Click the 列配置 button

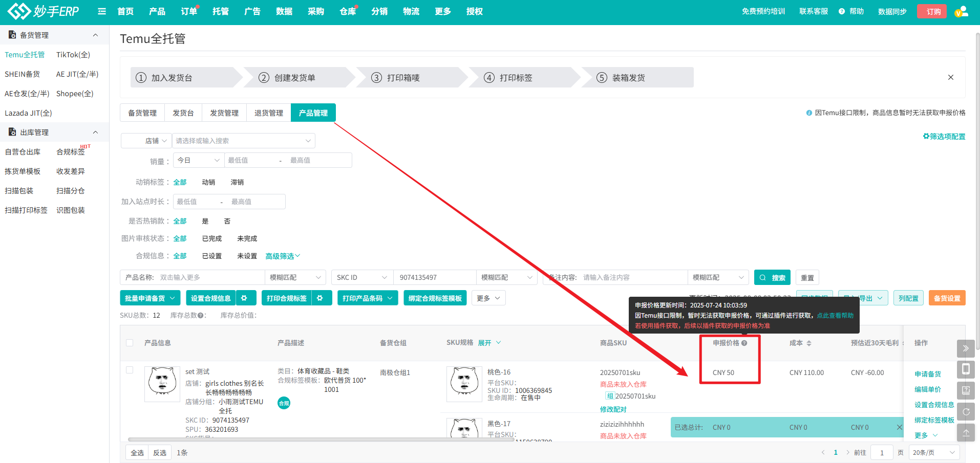pos(908,298)
